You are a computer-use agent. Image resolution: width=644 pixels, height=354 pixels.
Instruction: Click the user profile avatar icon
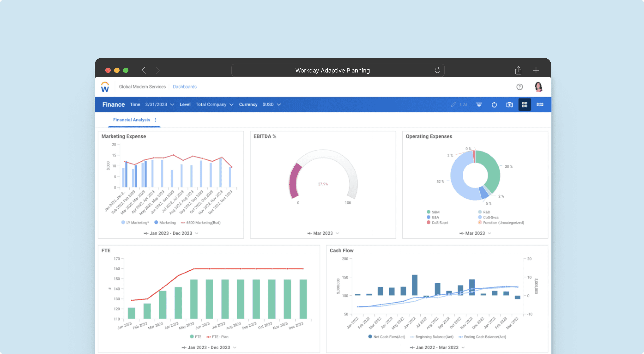539,86
